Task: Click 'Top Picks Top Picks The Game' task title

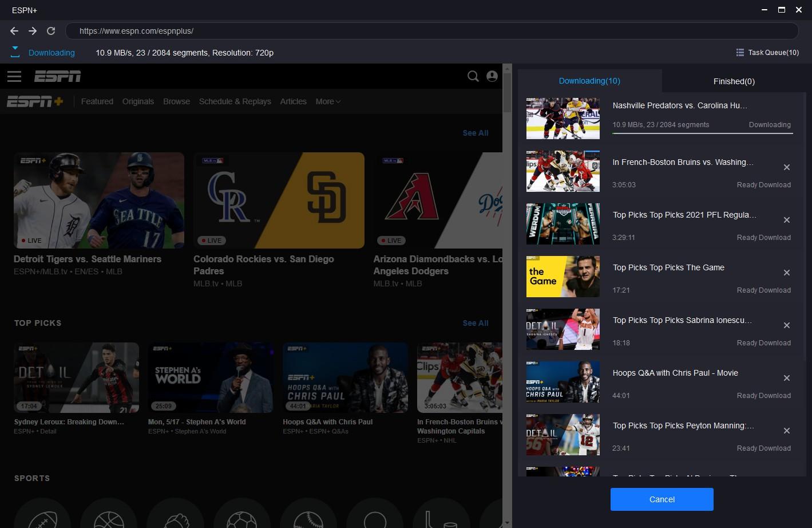Action: [x=668, y=267]
